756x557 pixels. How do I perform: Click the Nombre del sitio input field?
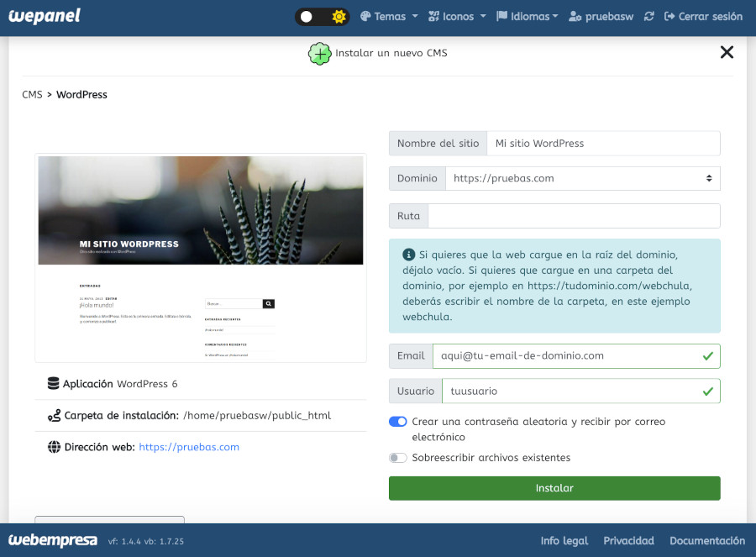coord(603,143)
